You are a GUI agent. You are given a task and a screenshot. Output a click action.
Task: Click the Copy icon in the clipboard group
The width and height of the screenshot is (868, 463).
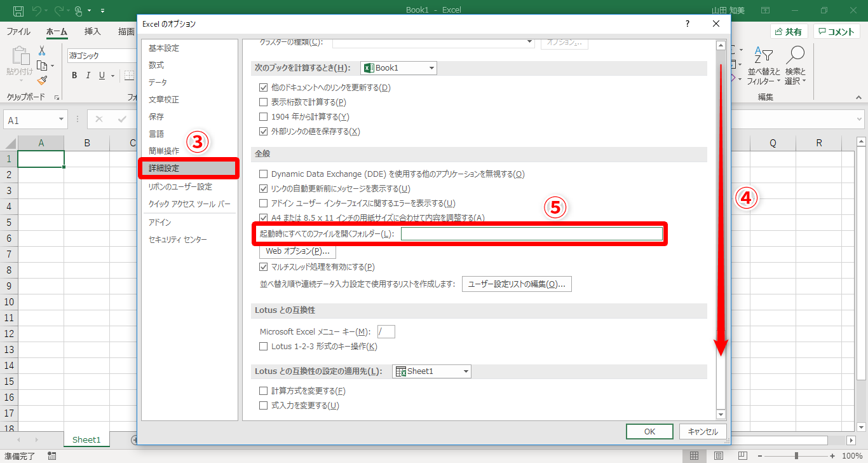42,66
